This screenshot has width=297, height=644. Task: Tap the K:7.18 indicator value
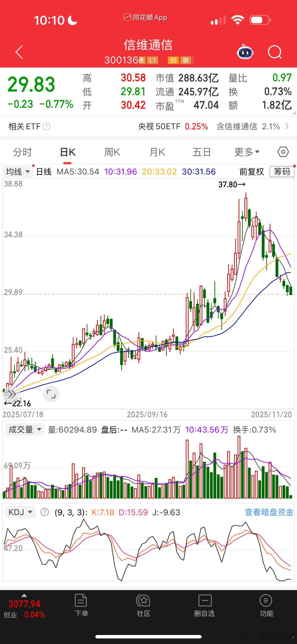point(103,512)
